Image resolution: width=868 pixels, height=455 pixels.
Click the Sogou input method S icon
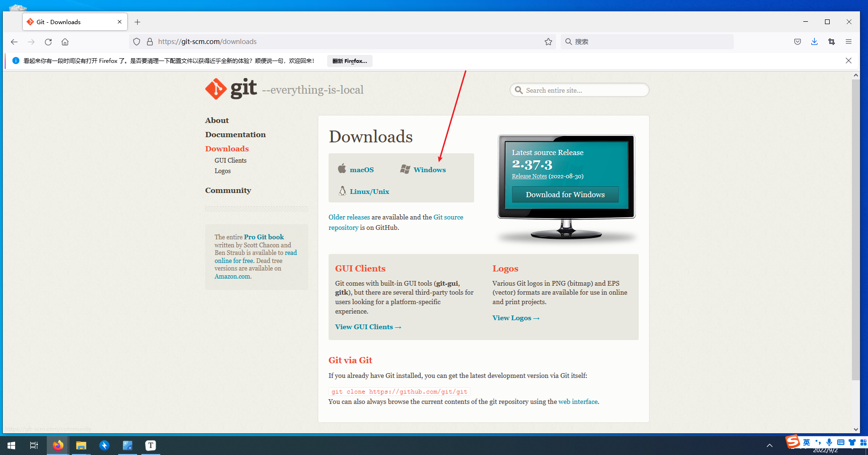(793, 441)
